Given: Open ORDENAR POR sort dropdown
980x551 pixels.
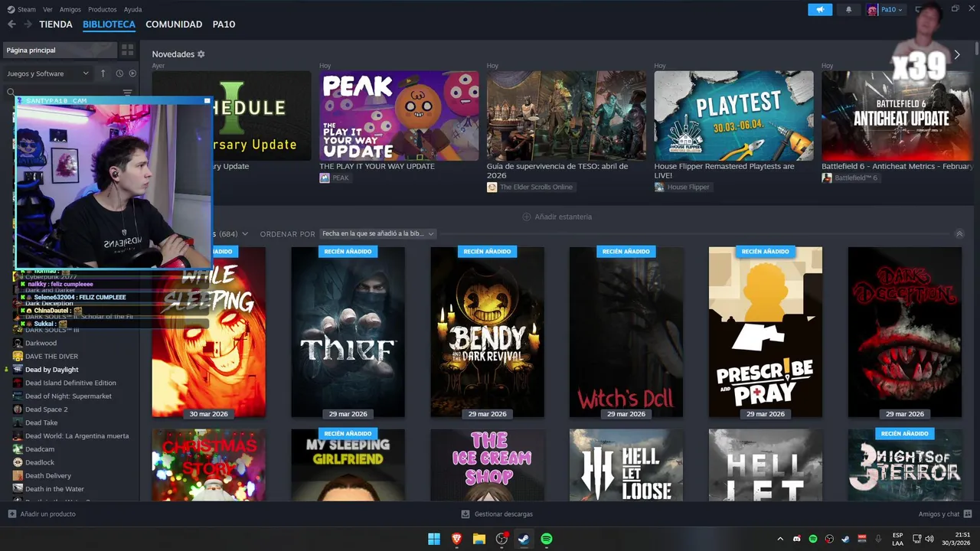Looking at the screenshot, I should [377, 233].
